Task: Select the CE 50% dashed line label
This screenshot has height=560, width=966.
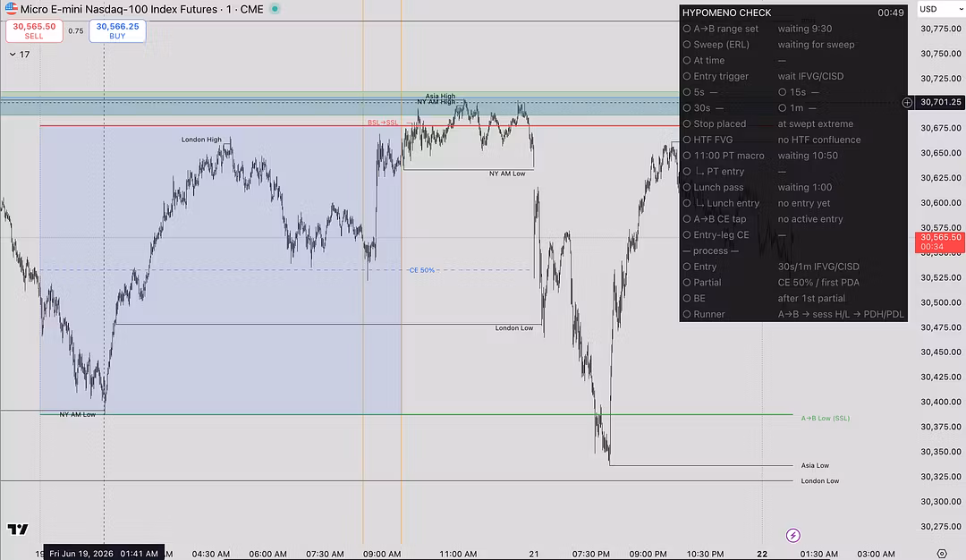Action: pos(422,270)
